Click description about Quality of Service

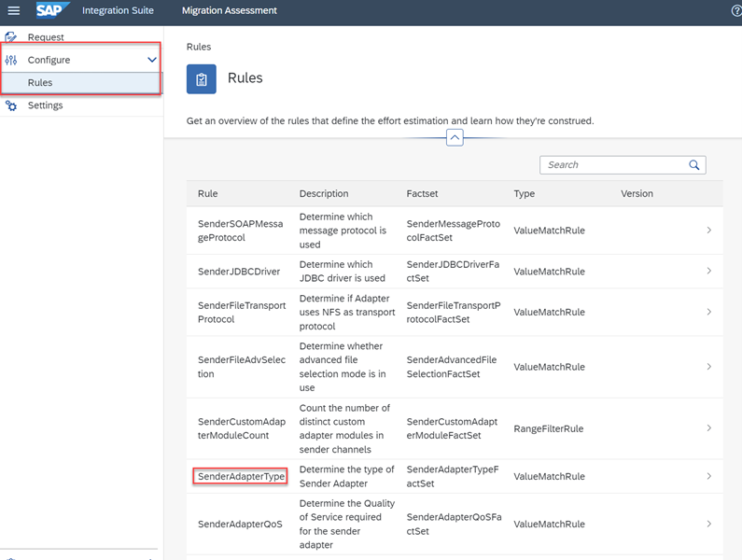pyautogui.click(x=347, y=524)
